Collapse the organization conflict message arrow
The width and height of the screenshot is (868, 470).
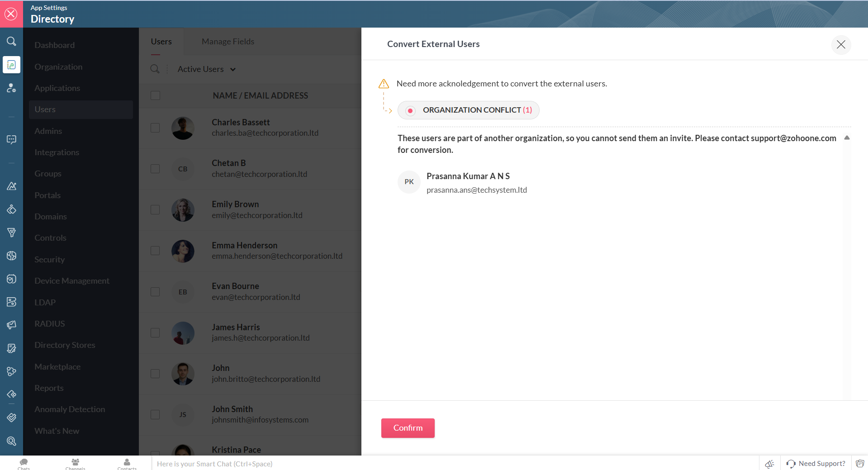coord(847,138)
